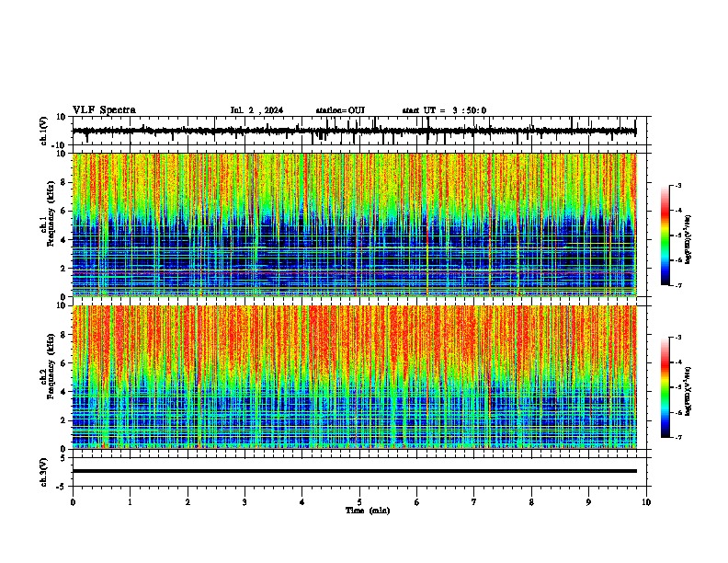Viewport: 728px width, 563px height.
Task: Click time axis tick label "2"
Action: click(188, 502)
